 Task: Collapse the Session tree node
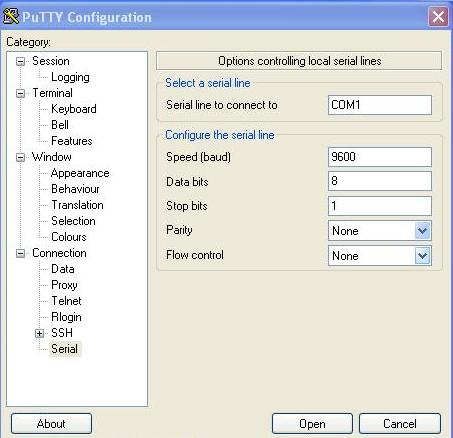click(21, 61)
